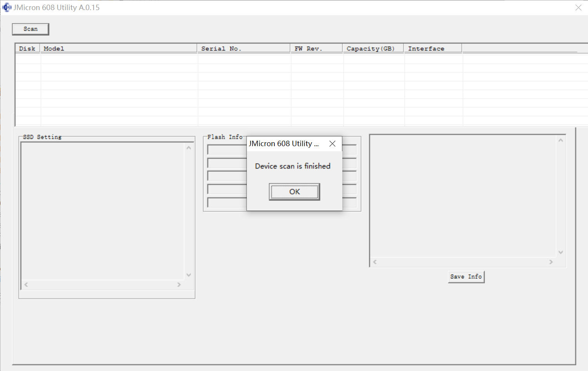This screenshot has height=371, width=588.
Task: Click the FW Rev. column header
Action: point(317,48)
